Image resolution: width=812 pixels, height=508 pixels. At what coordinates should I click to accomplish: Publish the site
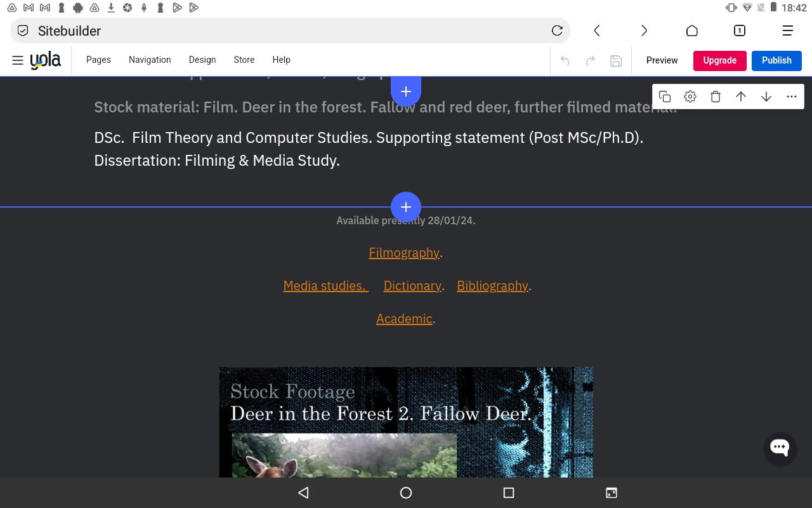[x=776, y=60]
